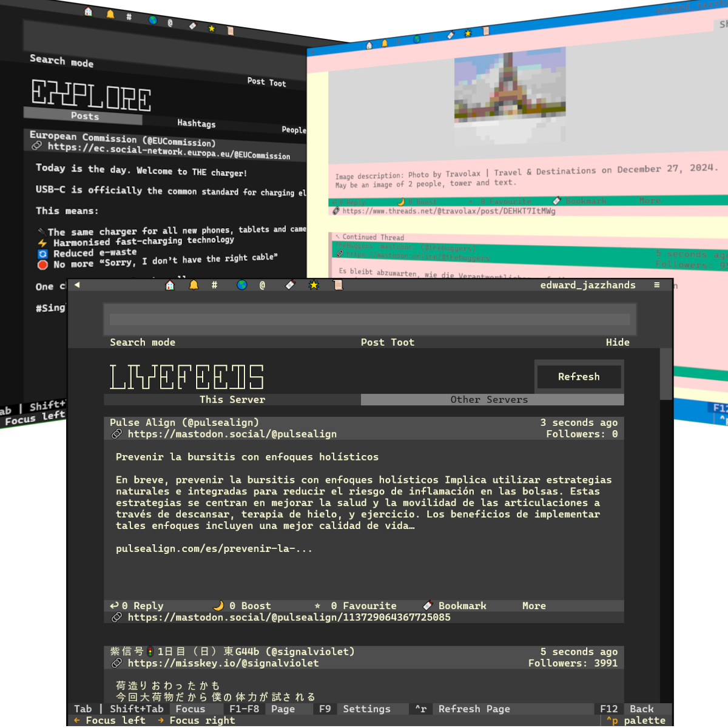Open bookmarks via the bookmark icon
The image size is (728, 728).
(x=289, y=285)
